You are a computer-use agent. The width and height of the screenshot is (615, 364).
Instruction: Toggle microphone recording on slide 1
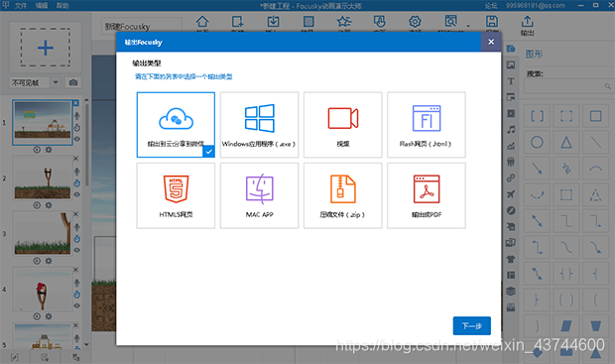pyautogui.click(x=77, y=116)
